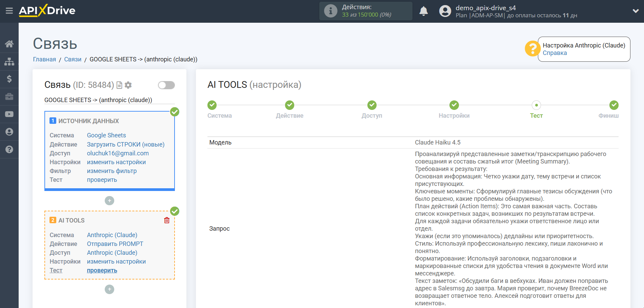
Task: Expand the user account dropdown arrow
Action: [636, 11]
